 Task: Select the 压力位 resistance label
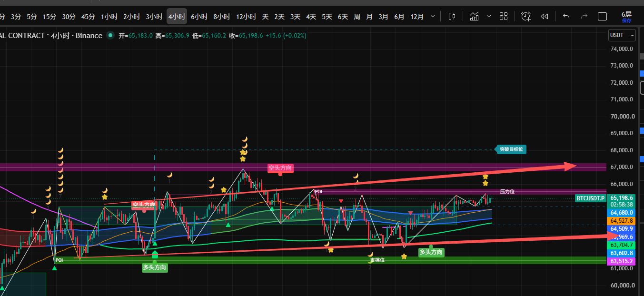pos(507,191)
